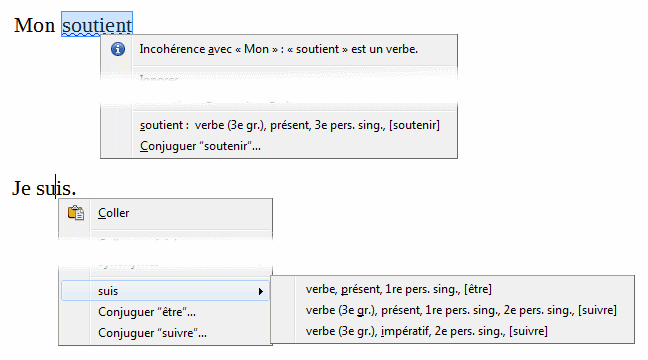The width and height of the screenshot is (648, 360).
Task: Pick 'verbe, présent, 1re pers. sing., [être]'
Action: click(x=399, y=289)
